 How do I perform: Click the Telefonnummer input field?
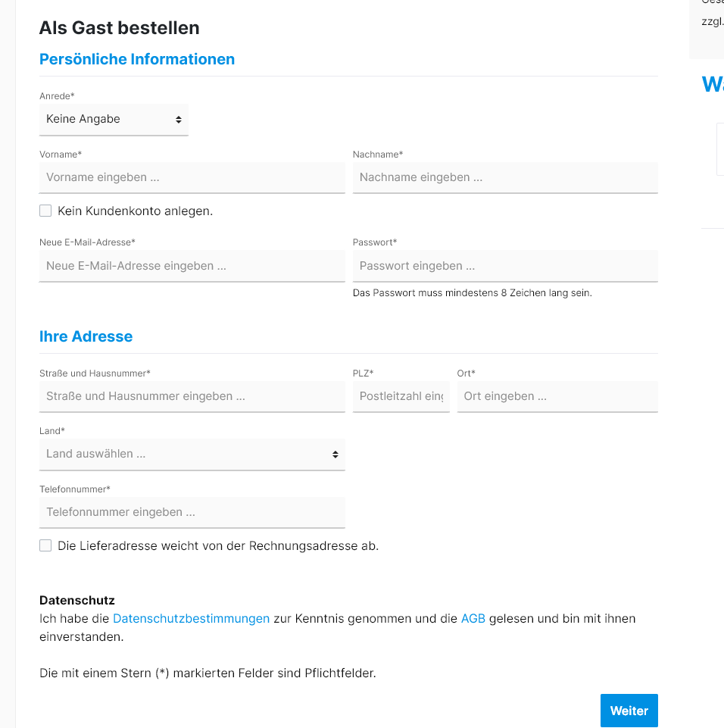192,513
